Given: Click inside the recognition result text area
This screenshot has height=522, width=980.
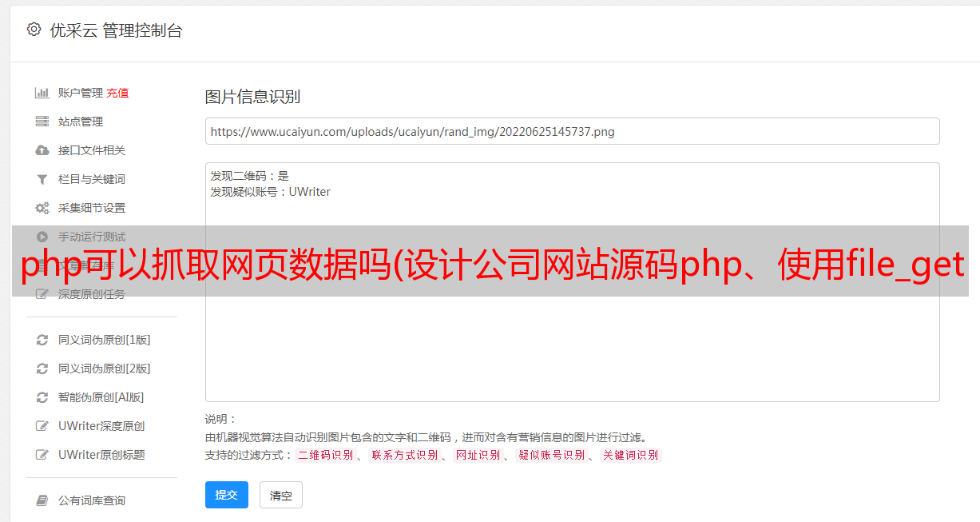Looking at the screenshot, I should point(572,282).
